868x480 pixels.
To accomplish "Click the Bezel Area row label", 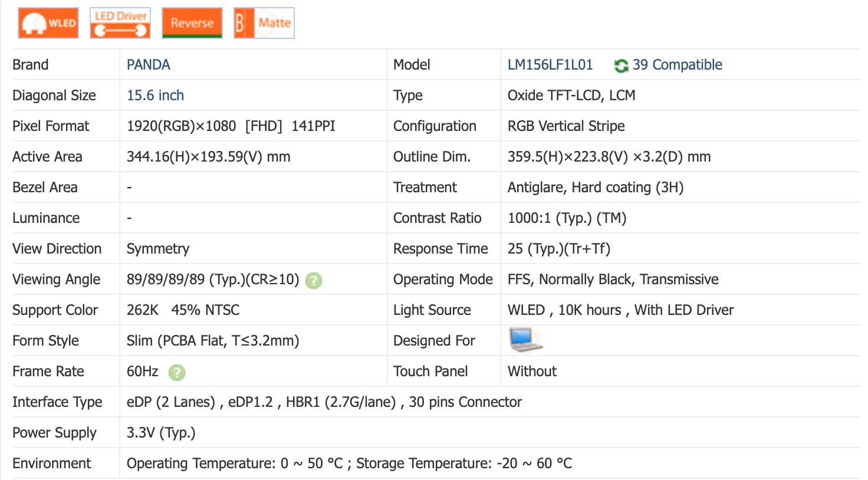I will (x=45, y=188).
